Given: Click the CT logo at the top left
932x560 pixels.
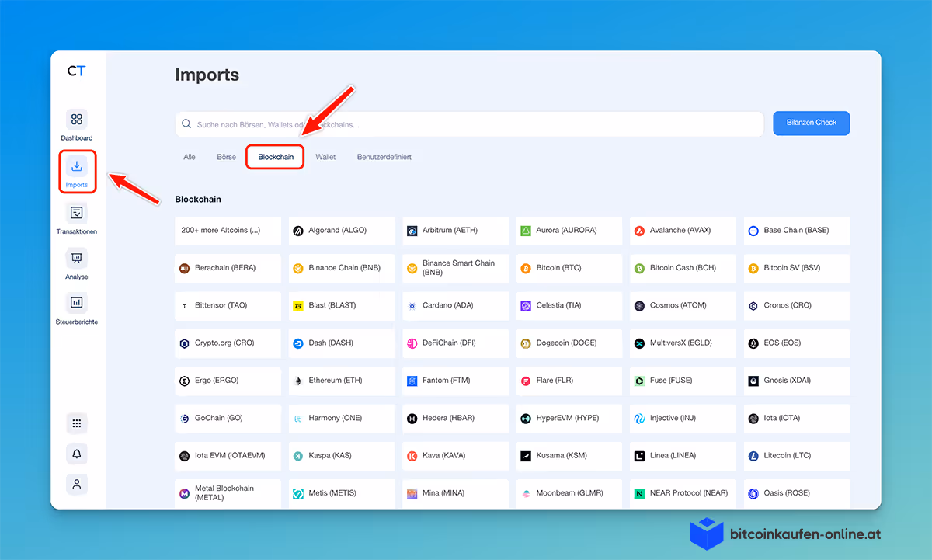Looking at the screenshot, I should tap(76, 70).
